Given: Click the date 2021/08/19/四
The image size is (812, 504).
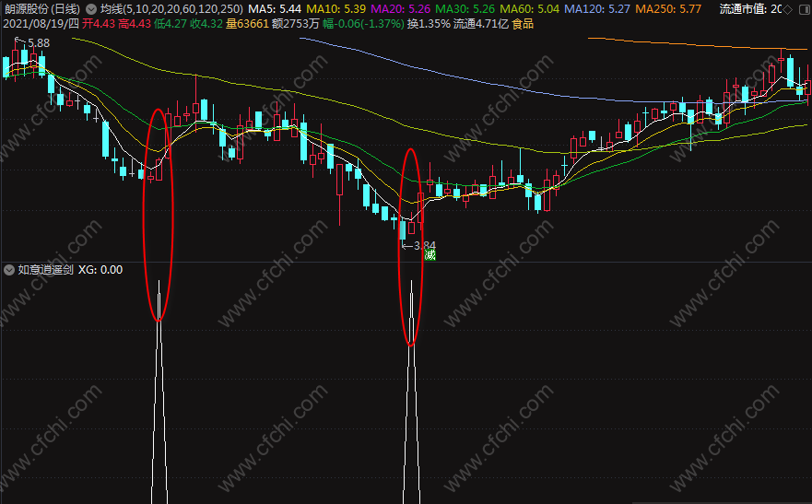Looking at the screenshot, I should click(41, 24).
